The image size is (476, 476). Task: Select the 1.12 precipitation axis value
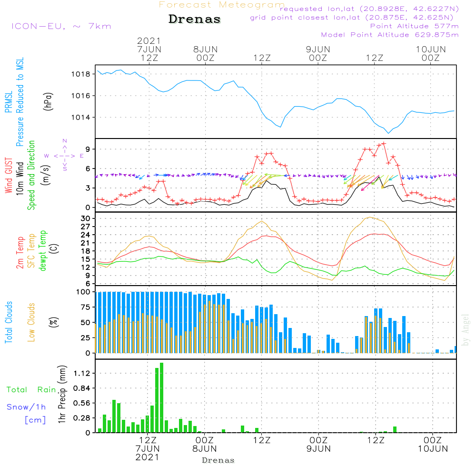(x=82, y=373)
